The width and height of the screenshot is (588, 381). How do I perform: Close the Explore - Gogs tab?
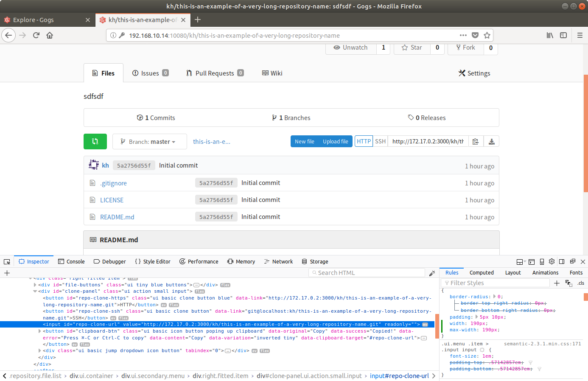(88, 20)
